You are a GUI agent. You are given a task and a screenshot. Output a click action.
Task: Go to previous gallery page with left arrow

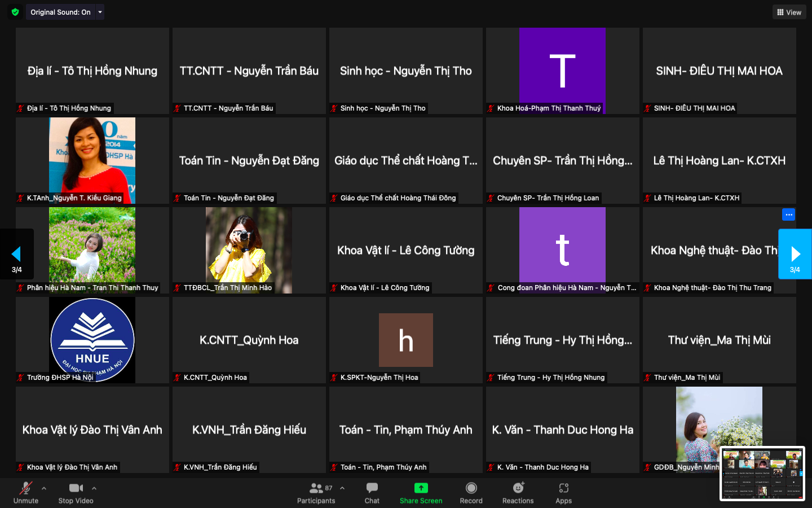(x=16, y=254)
